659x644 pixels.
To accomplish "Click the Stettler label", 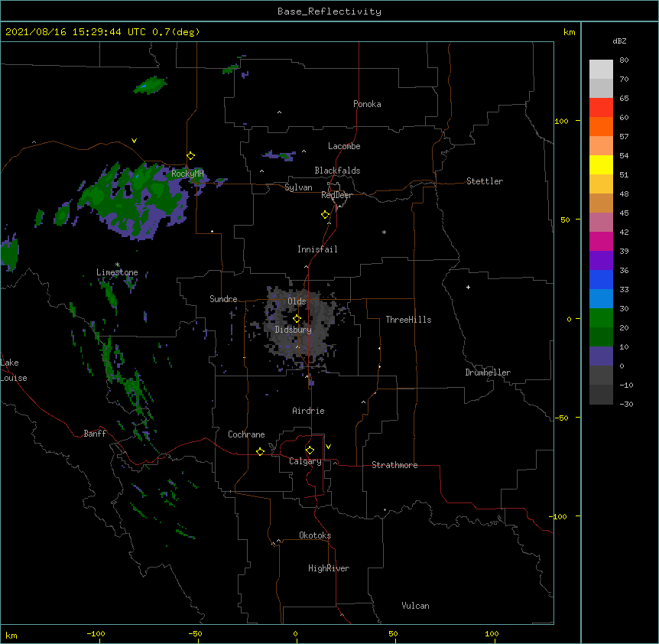I will pos(485,181).
